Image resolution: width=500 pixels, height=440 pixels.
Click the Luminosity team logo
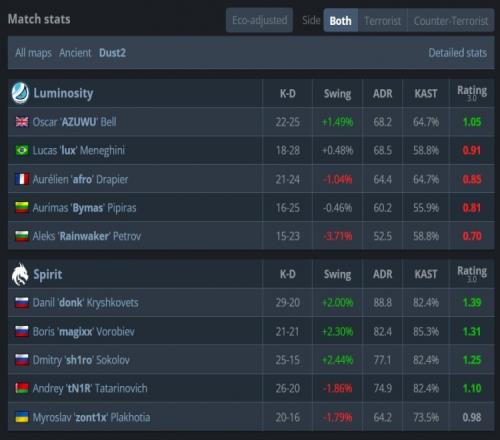[20, 93]
